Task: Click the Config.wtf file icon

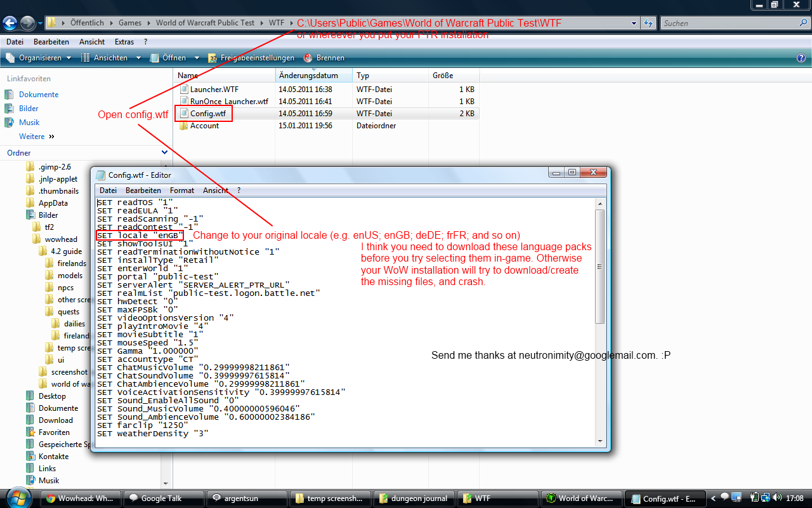Action: [x=184, y=114]
